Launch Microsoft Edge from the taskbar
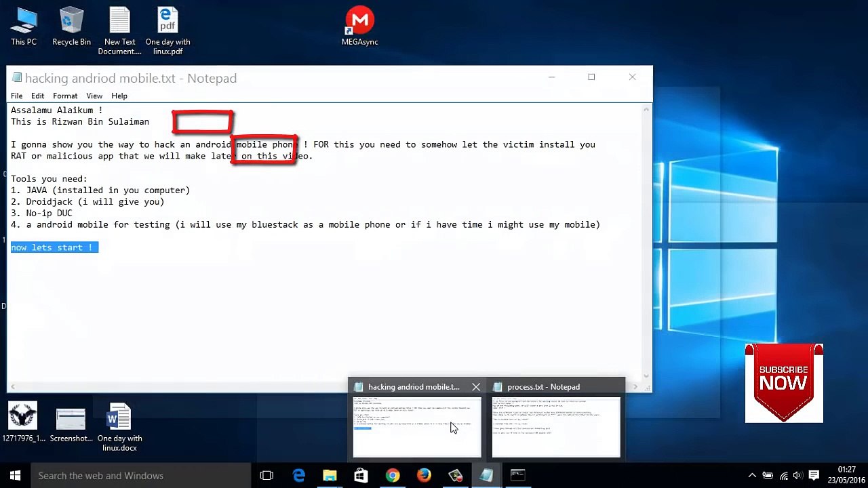The width and height of the screenshot is (868, 488). click(x=298, y=476)
